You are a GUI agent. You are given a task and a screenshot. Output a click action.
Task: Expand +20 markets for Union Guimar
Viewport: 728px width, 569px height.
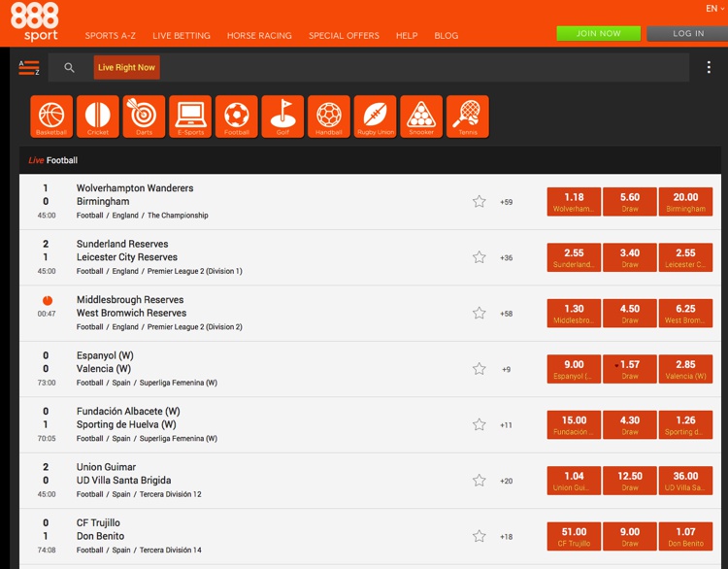pos(506,481)
